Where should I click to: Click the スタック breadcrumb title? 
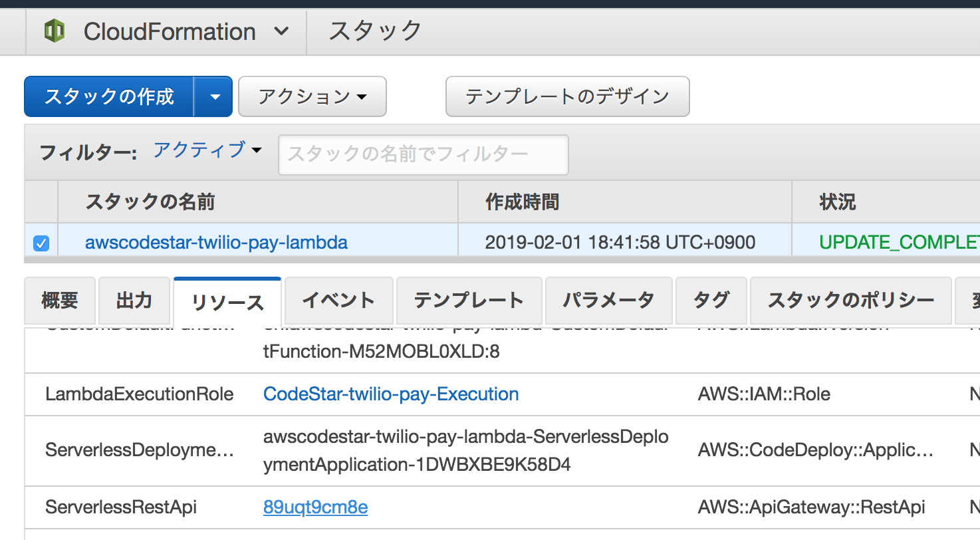376,31
